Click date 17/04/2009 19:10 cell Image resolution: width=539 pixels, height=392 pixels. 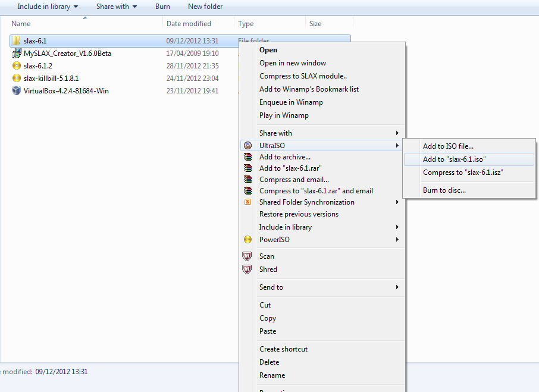pyautogui.click(x=193, y=54)
